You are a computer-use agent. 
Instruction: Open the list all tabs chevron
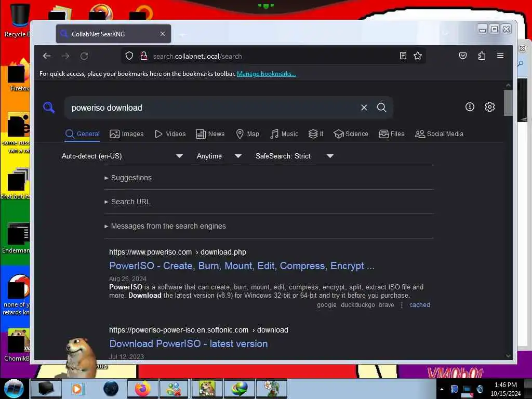(445, 33)
